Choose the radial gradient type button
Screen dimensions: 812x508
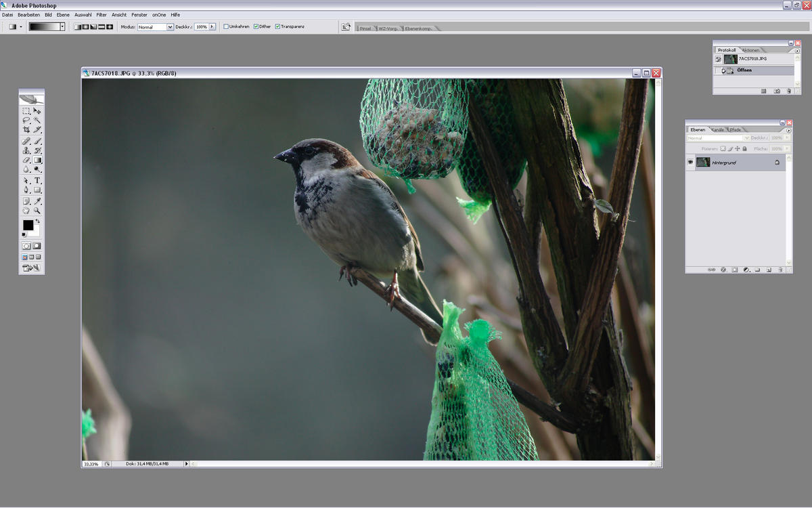point(85,26)
